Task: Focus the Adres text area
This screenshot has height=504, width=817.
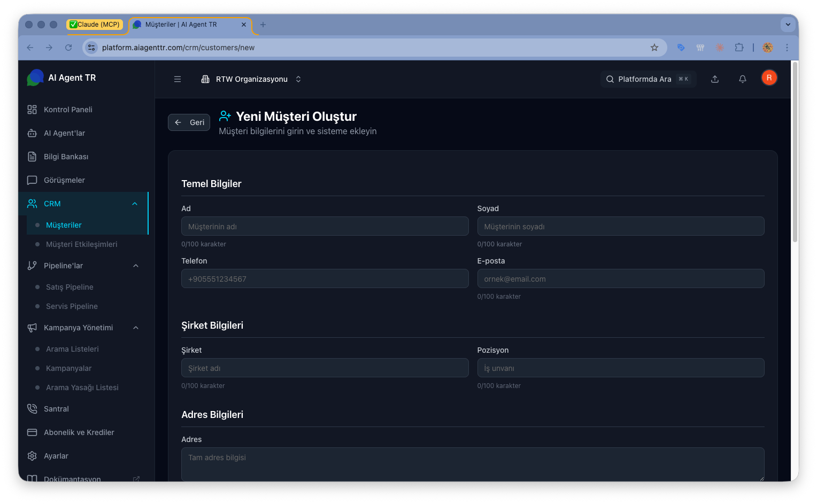Action: (x=473, y=464)
